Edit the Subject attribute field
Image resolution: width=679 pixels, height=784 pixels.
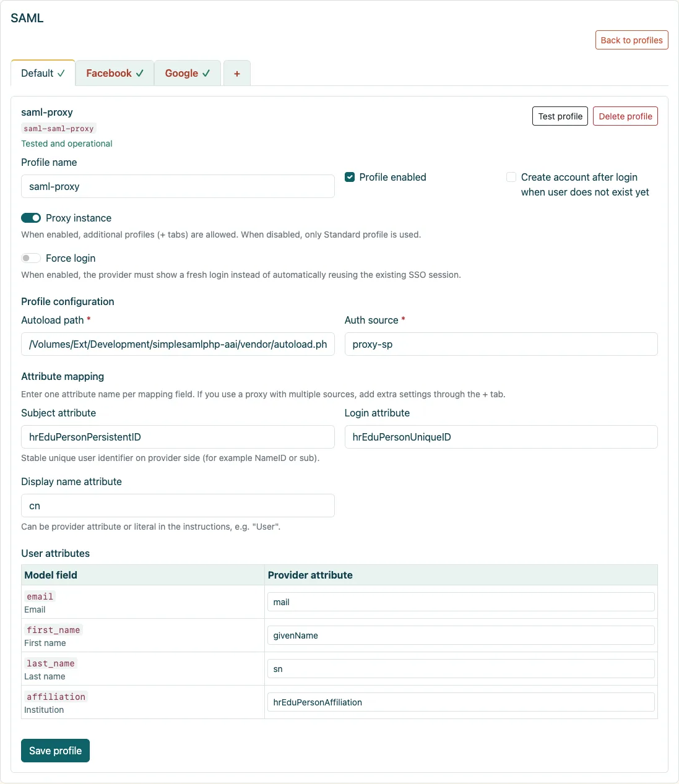pos(178,437)
